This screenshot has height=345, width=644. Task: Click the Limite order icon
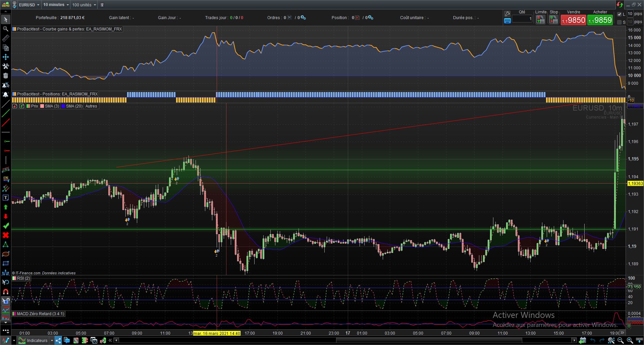point(540,20)
